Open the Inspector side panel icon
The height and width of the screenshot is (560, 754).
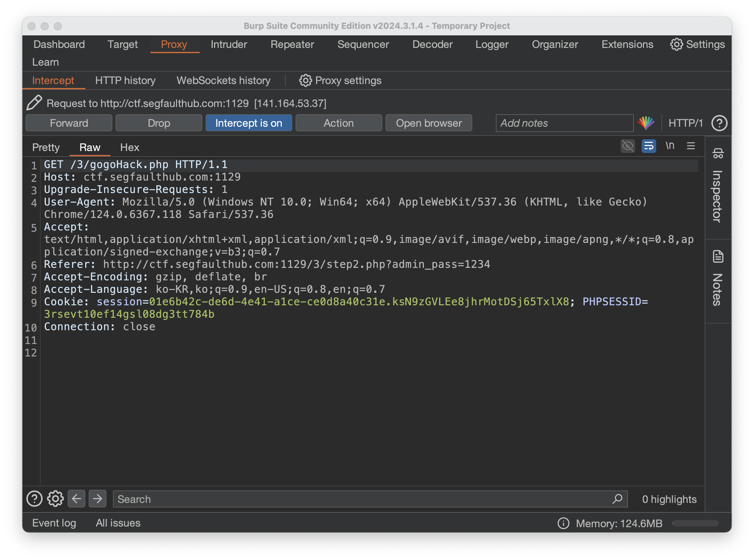pos(718,154)
